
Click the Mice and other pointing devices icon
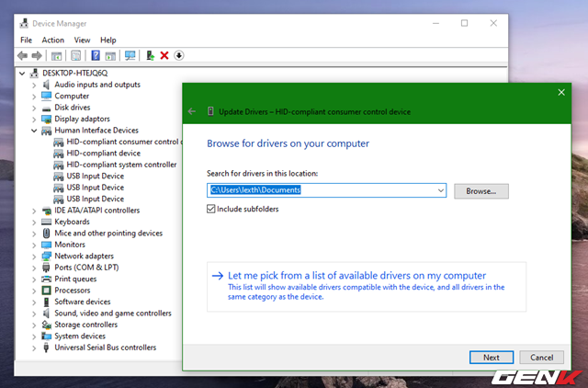[x=46, y=233]
